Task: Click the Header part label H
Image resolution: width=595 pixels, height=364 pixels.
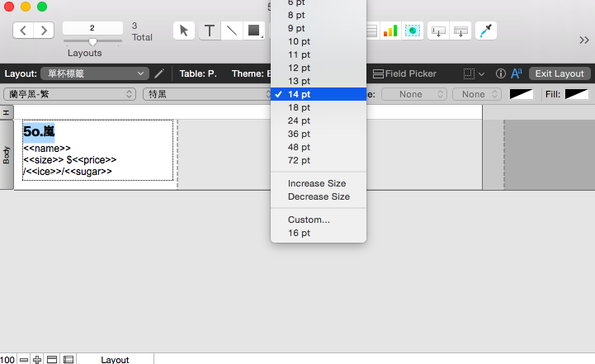Action: point(7,112)
